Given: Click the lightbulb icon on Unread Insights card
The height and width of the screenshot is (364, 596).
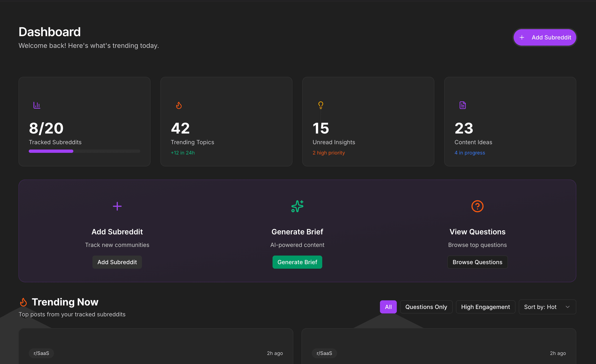Looking at the screenshot, I should pyautogui.click(x=321, y=105).
